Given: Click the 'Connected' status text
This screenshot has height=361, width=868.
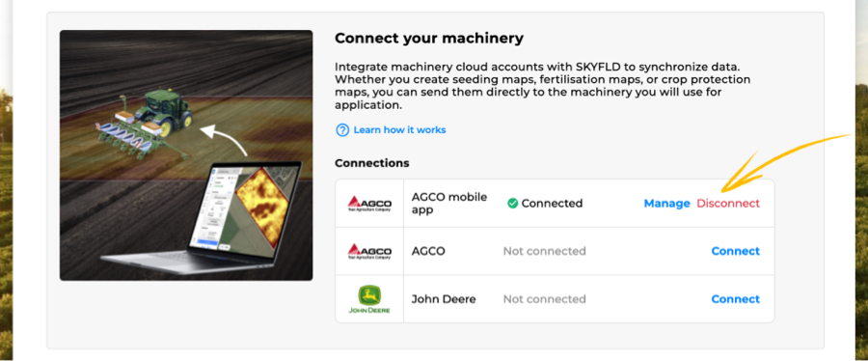Looking at the screenshot, I should pos(552,204).
